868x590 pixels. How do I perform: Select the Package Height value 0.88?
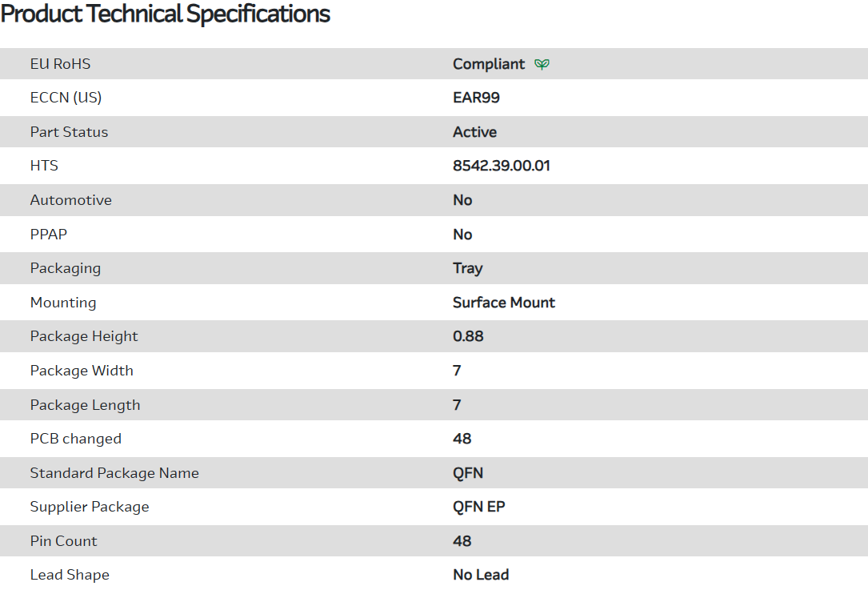point(468,336)
